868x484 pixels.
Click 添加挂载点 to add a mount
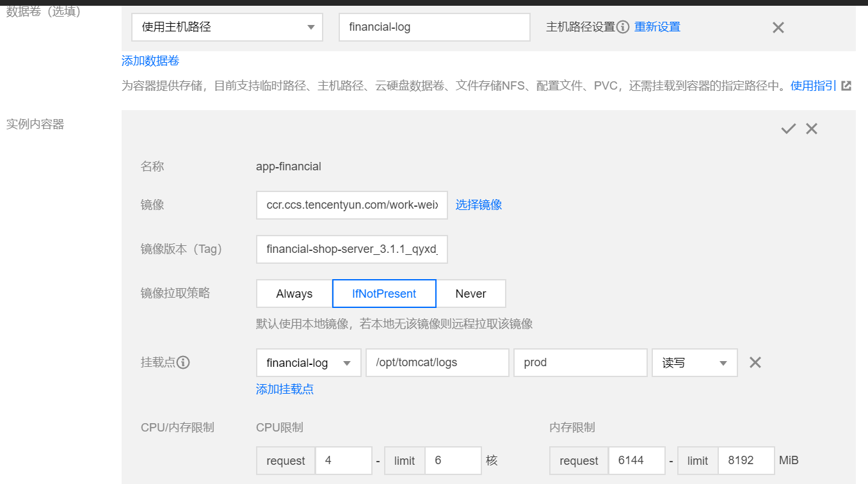click(284, 389)
